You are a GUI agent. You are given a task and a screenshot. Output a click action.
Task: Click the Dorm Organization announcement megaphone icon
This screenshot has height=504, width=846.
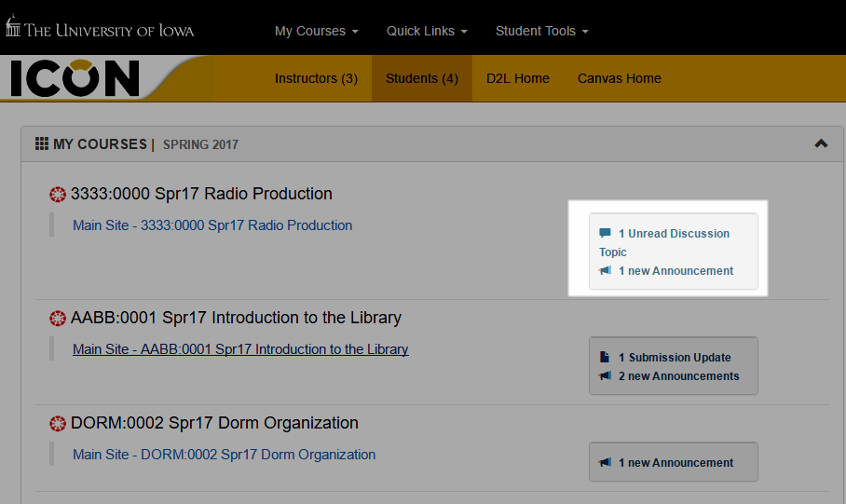(x=606, y=463)
